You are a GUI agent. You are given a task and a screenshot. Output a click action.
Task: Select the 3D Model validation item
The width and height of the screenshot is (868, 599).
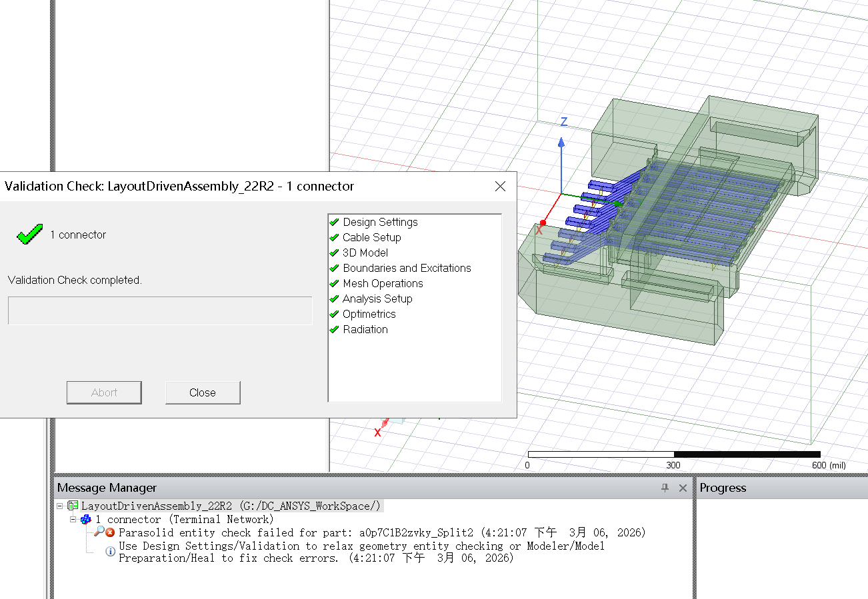click(x=365, y=253)
